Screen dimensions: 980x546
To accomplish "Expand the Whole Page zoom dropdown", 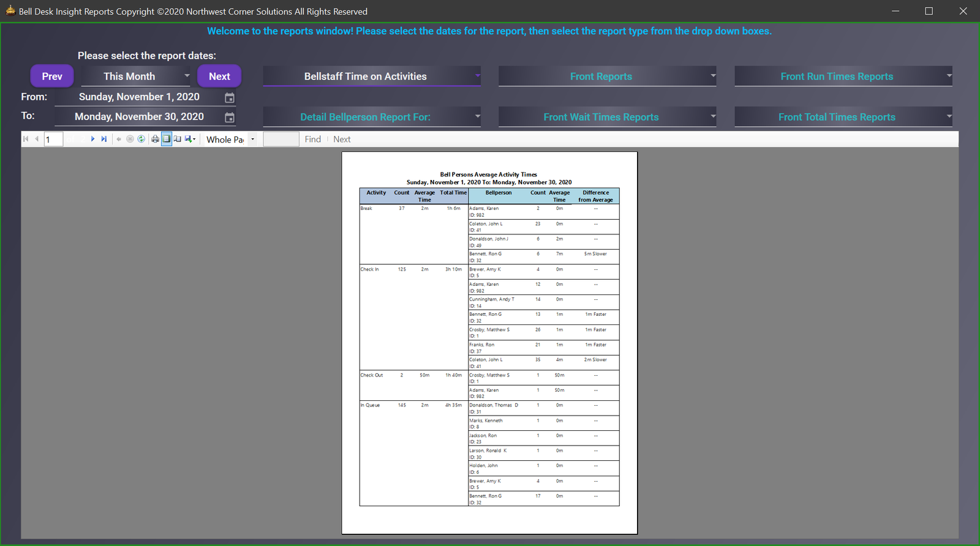I will pos(252,140).
